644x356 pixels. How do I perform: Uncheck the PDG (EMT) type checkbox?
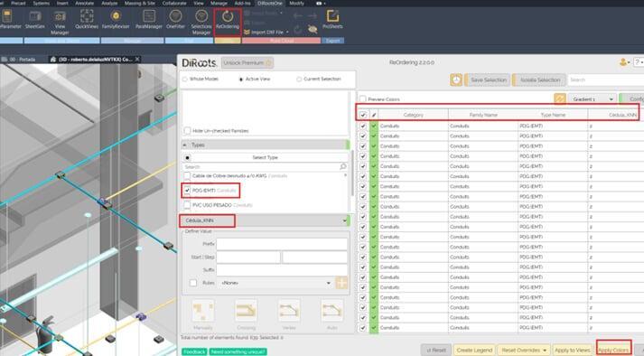coord(187,191)
